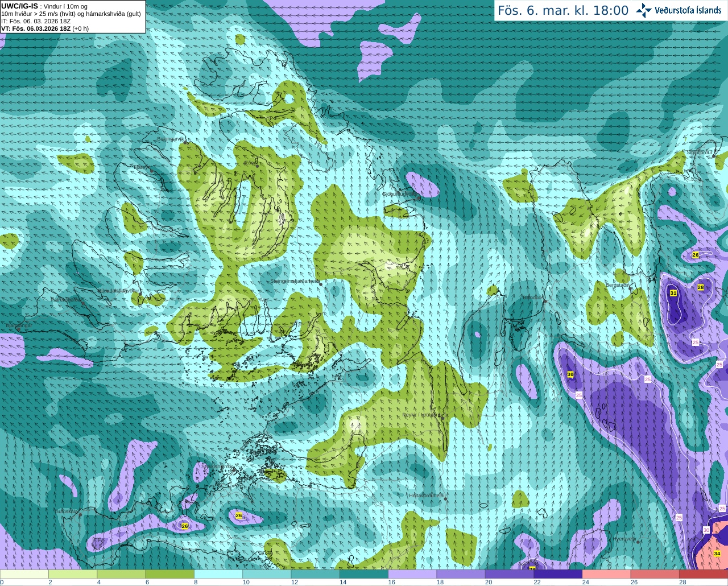This screenshot has width=728, height=586.
Task: Click the Bjargtangar station label
Action: (19, 325)
